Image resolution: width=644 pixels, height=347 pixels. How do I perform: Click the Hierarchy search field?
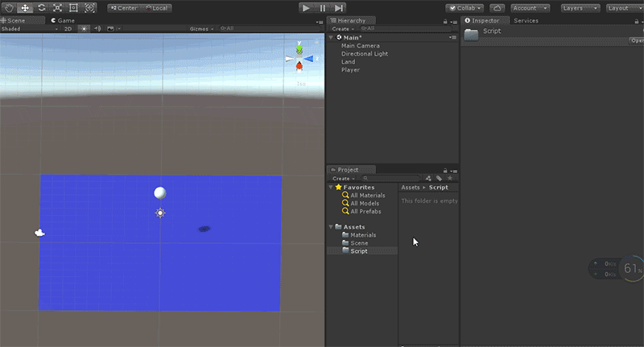coord(406,28)
